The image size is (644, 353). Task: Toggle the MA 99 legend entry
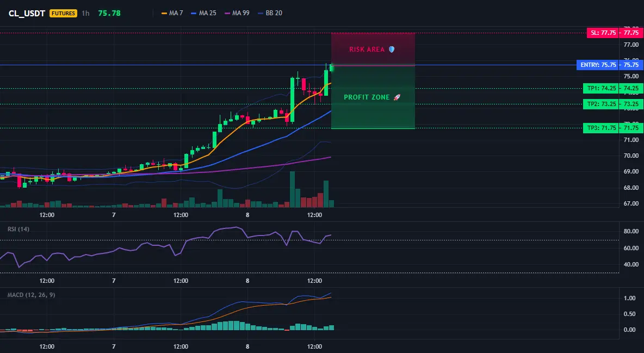[x=237, y=13]
